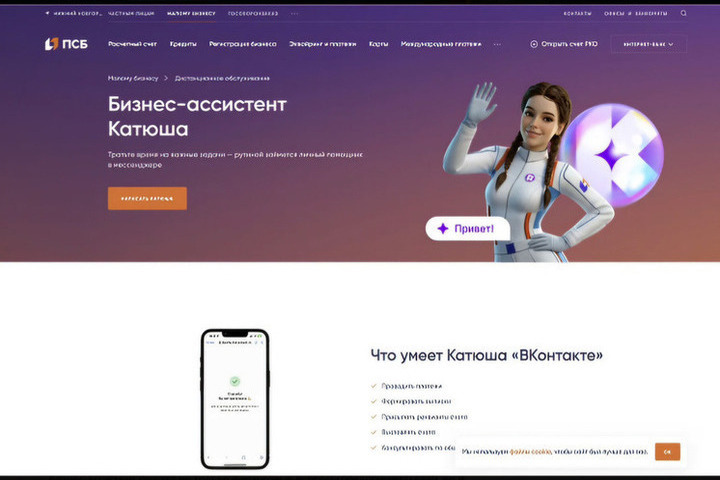
Task: Click the Малому бизнесу breadcrumb link
Action: (x=133, y=79)
